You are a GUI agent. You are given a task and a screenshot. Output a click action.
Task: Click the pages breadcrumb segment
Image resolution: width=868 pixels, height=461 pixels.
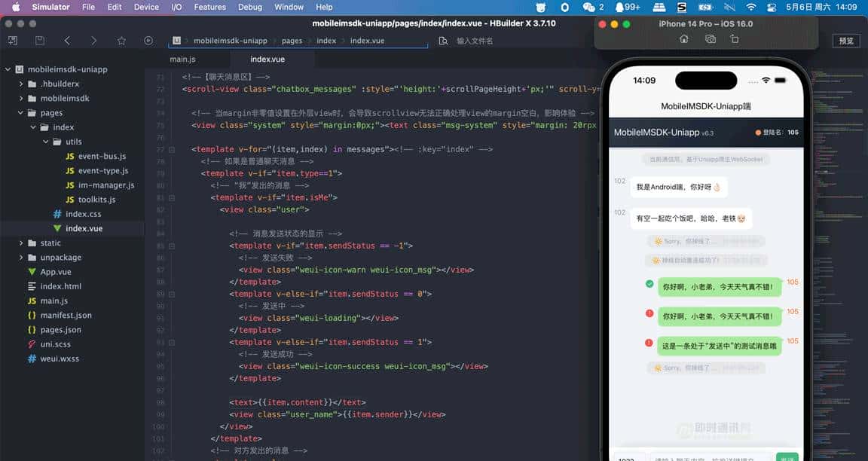[x=292, y=41]
